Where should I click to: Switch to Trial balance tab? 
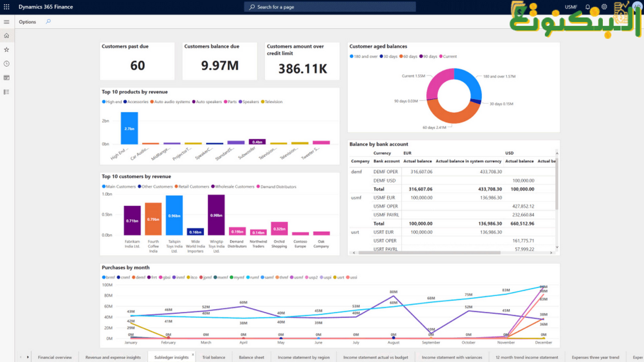click(214, 357)
